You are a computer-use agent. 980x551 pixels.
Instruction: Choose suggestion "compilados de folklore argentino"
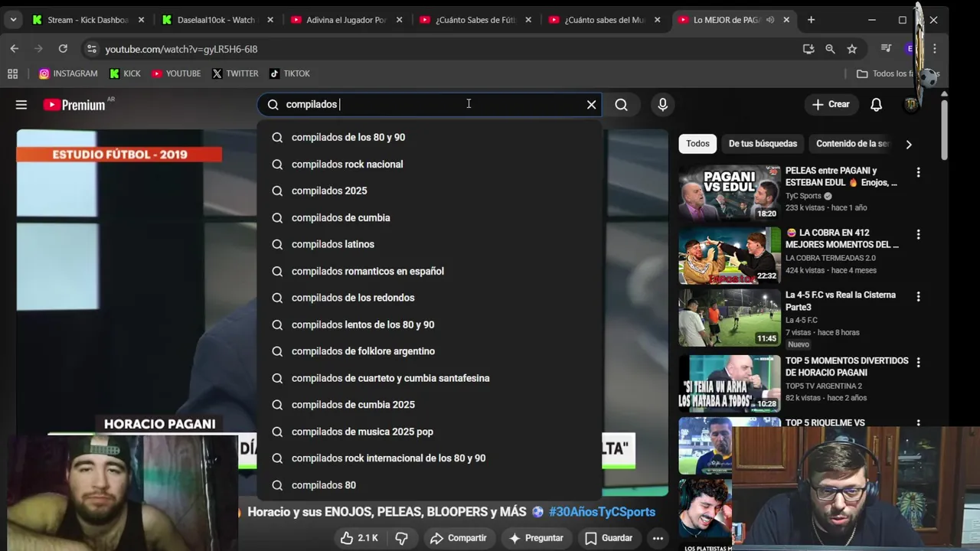430,351
